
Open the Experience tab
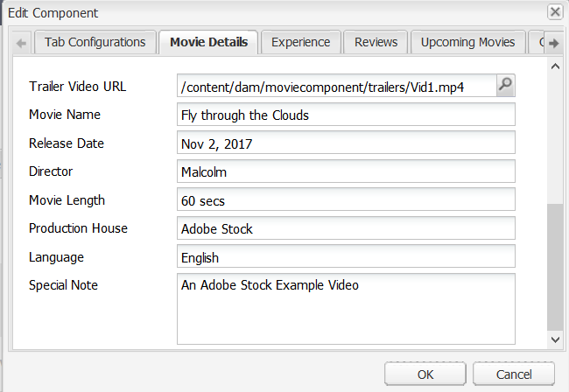pyautogui.click(x=300, y=42)
